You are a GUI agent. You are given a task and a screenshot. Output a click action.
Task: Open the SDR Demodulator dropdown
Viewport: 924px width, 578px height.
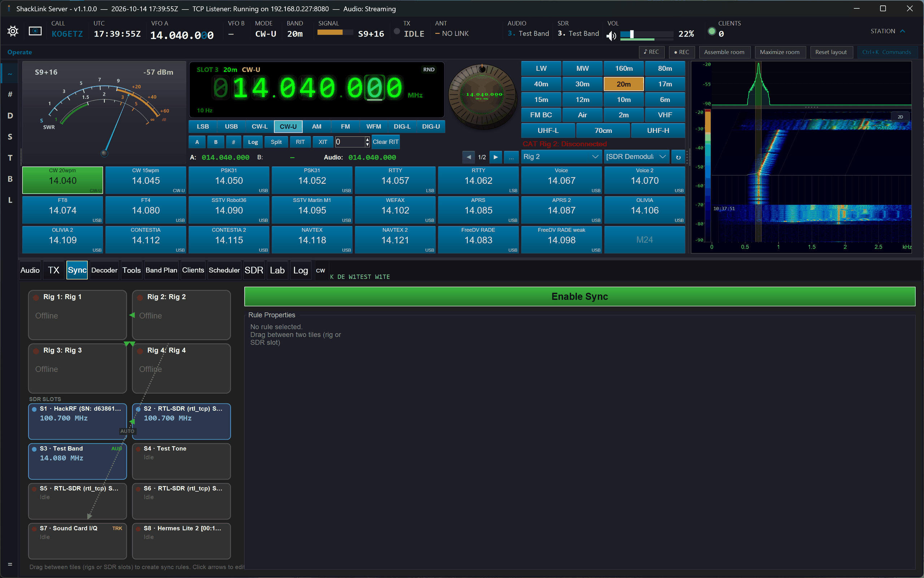[x=636, y=157]
